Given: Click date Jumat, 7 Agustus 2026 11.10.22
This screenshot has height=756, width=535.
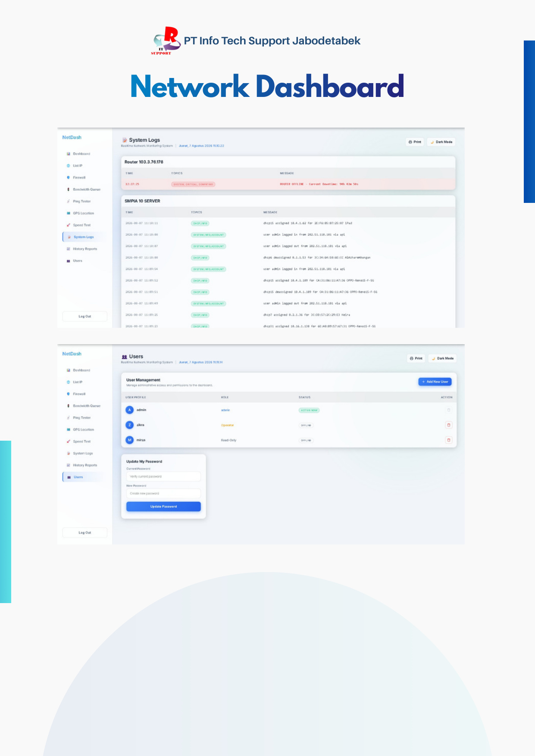Looking at the screenshot, I should tap(202, 146).
